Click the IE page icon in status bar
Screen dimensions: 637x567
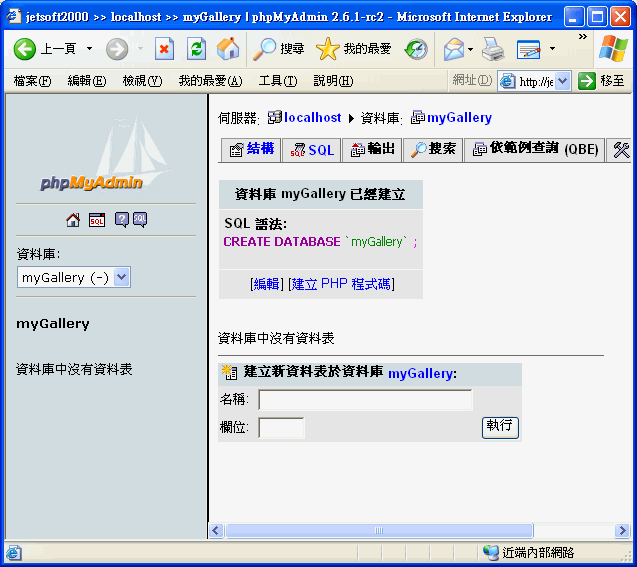14,553
